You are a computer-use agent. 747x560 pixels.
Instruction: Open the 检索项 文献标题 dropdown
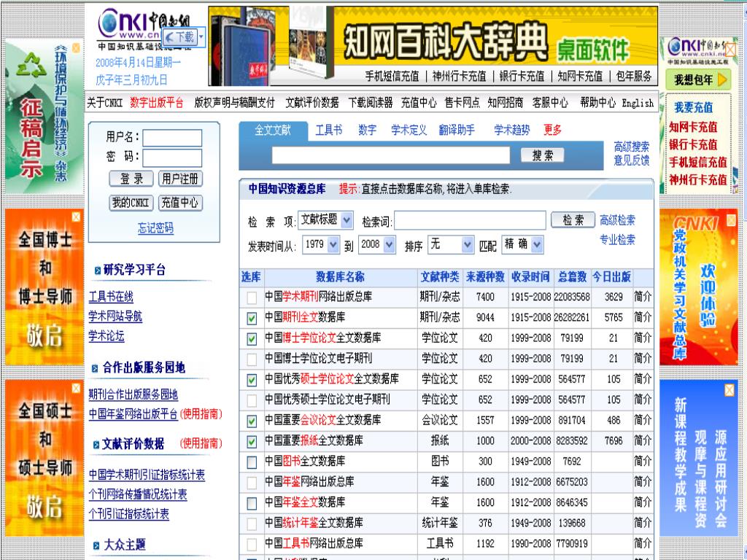[x=325, y=220]
